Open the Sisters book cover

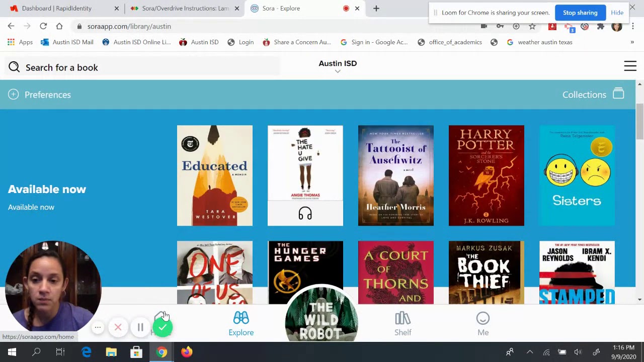point(577,175)
